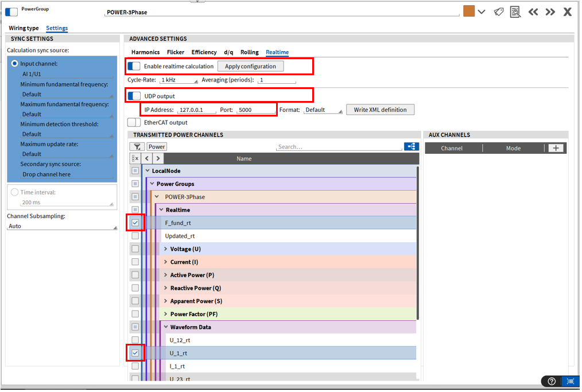Check the Voltage (U) checkbox

(135, 249)
